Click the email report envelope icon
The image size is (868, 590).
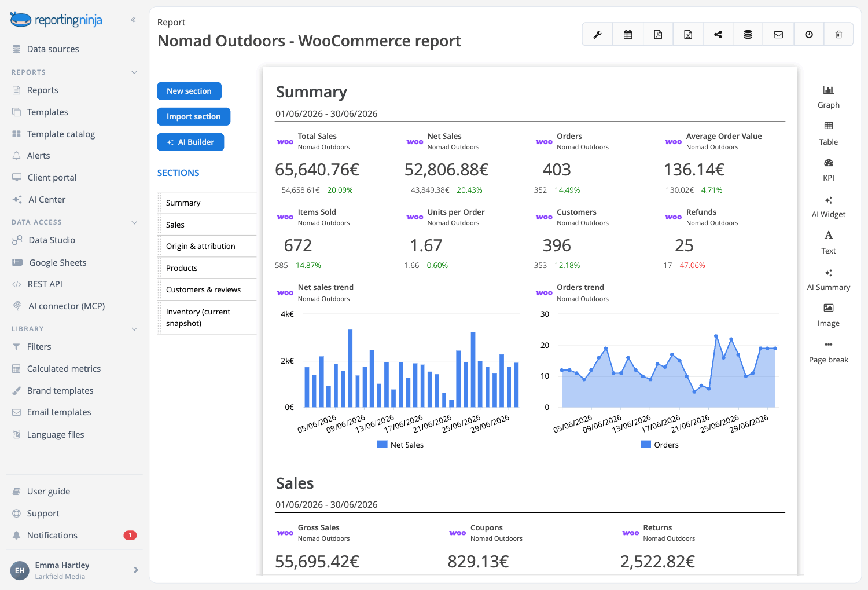778,35
